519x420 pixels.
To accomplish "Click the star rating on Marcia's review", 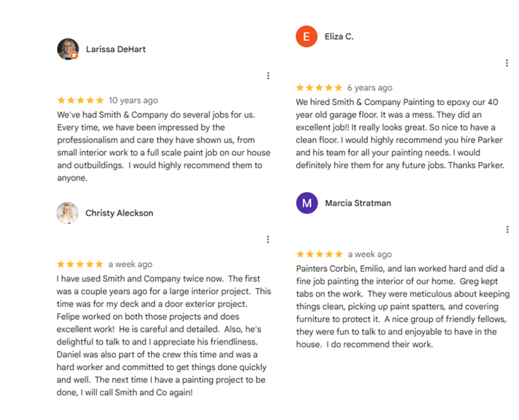I will 319,254.
